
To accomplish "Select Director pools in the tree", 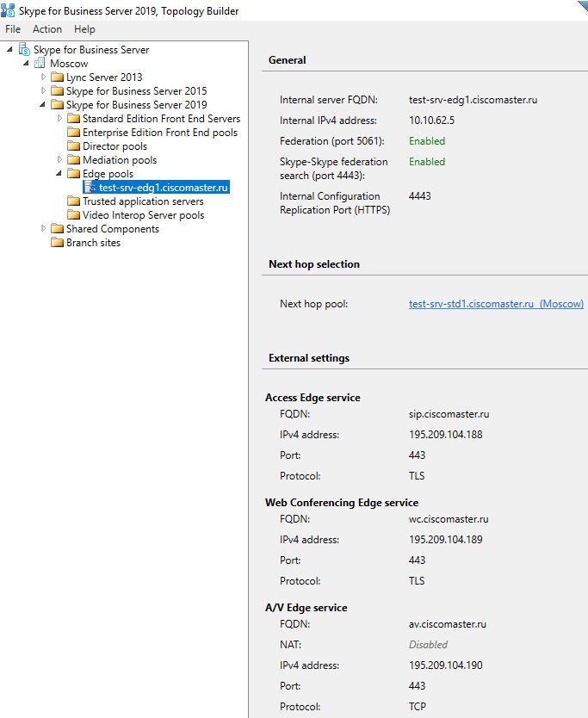I will click(x=115, y=146).
